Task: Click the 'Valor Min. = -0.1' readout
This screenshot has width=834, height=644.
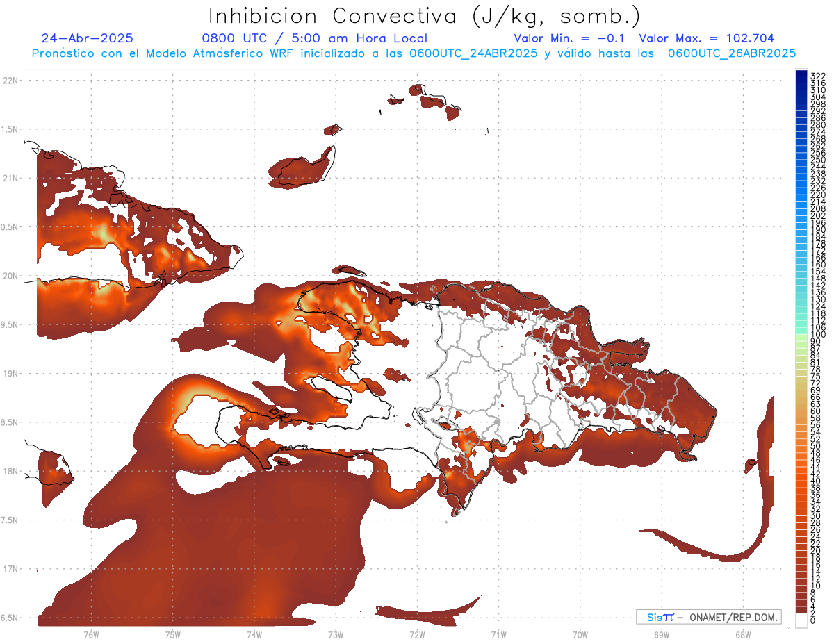Action: [571, 38]
